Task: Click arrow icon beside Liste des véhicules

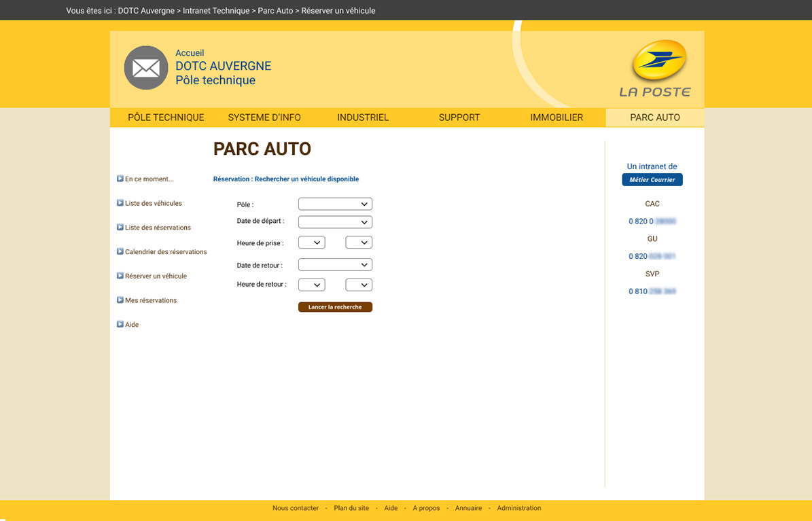Action: [x=120, y=203]
